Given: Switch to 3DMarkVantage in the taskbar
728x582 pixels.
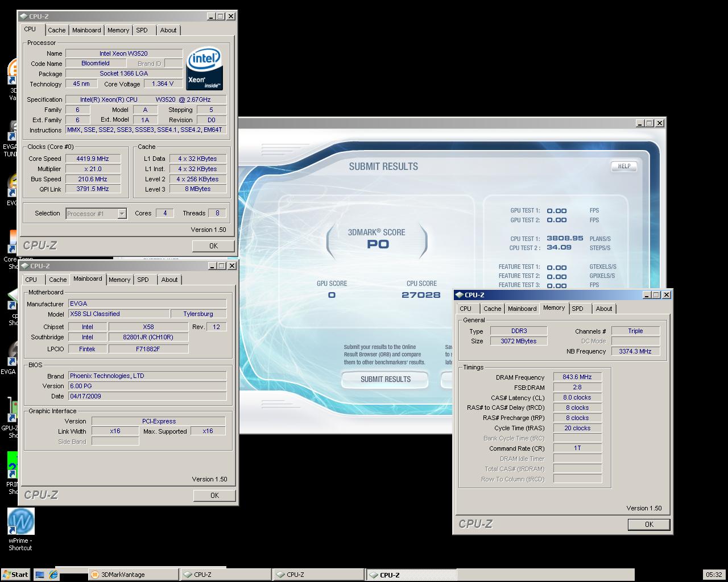Looking at the screenshot, I should (134, 575).
